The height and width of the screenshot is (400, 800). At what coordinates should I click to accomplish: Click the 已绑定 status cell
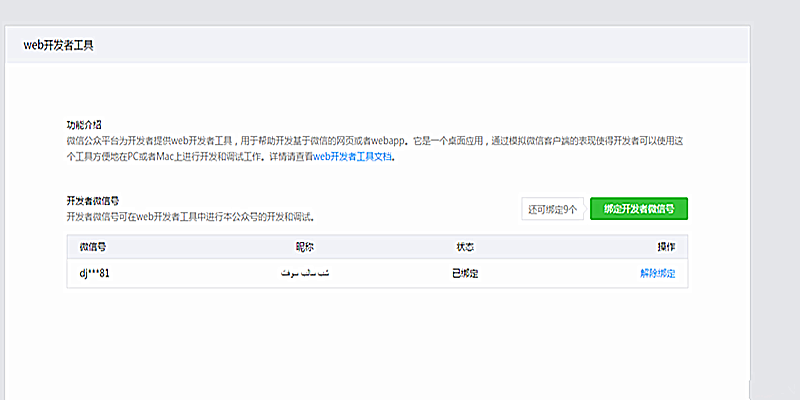(x=464, y=273)
